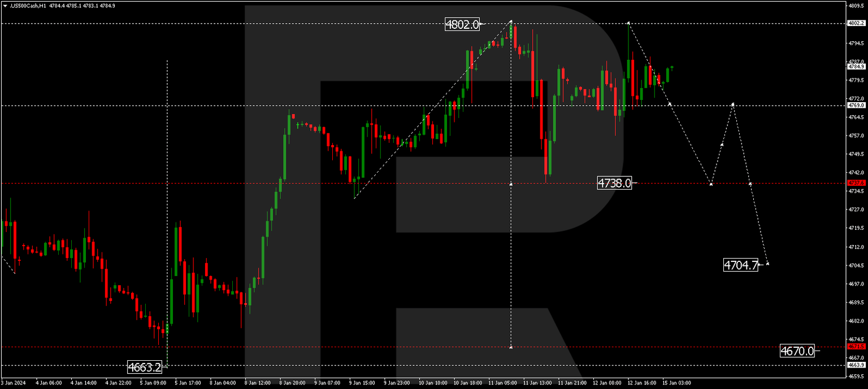Viewport: 868px width, 389px height.
Task: Select the red 4737.6 price tag on axis
Action: 858,183
